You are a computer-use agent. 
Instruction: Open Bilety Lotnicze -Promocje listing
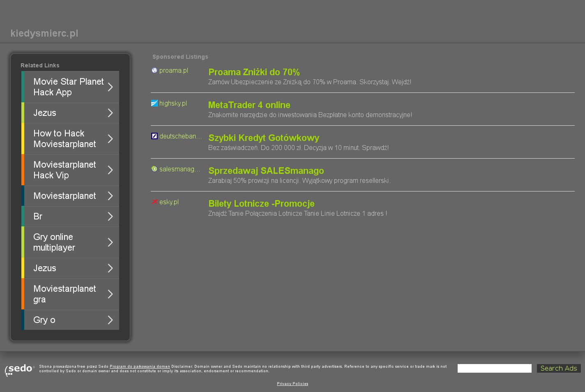pos(261,204)
